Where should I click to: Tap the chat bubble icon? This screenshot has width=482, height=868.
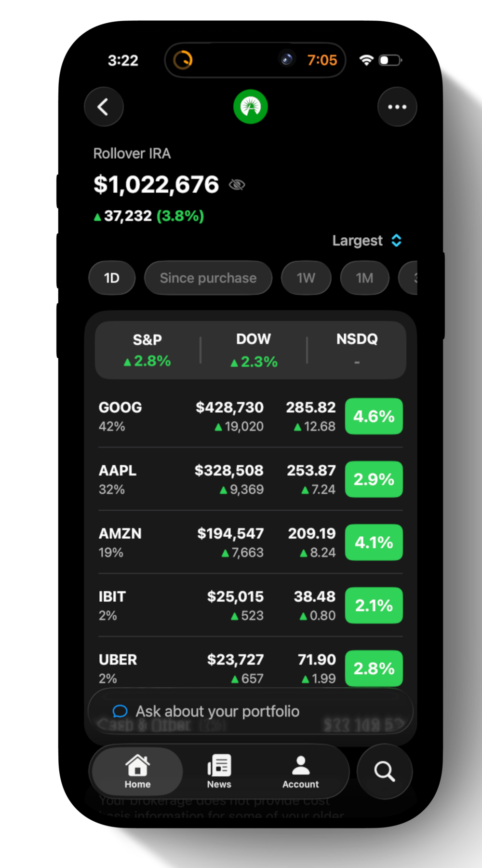click(120, 711)
